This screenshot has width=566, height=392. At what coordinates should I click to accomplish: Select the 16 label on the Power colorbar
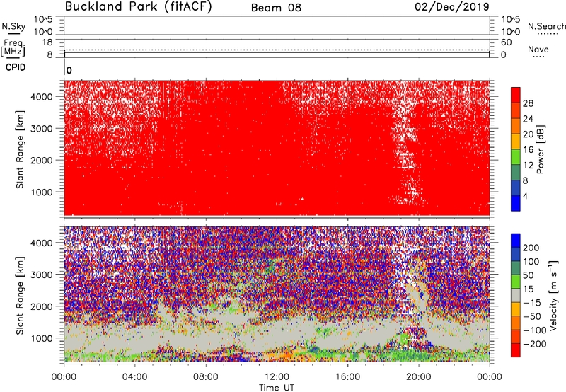(528, 150)
